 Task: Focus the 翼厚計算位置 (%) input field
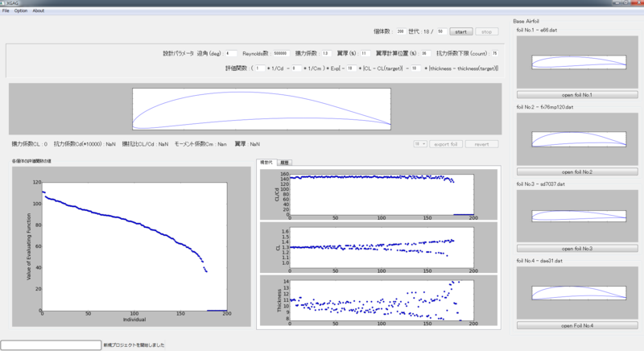click(x=425, y=53)
